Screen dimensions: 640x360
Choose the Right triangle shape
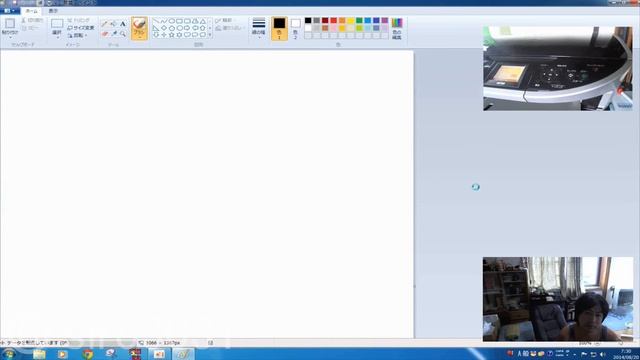[156, 28]
